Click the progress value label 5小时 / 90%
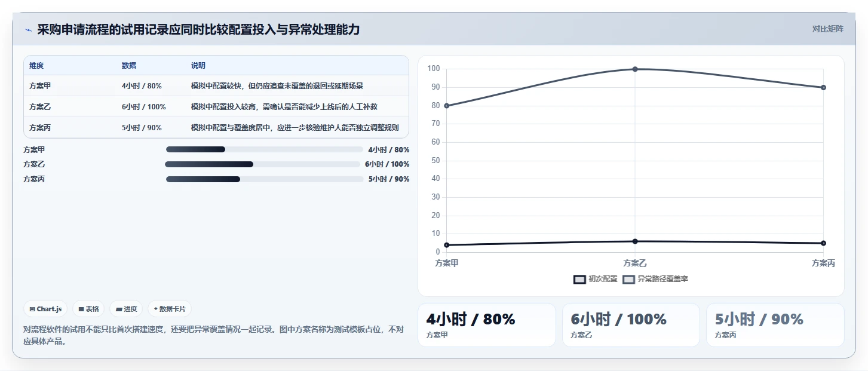The height and width of the screenshot is (371, 868). coord(389,179)
